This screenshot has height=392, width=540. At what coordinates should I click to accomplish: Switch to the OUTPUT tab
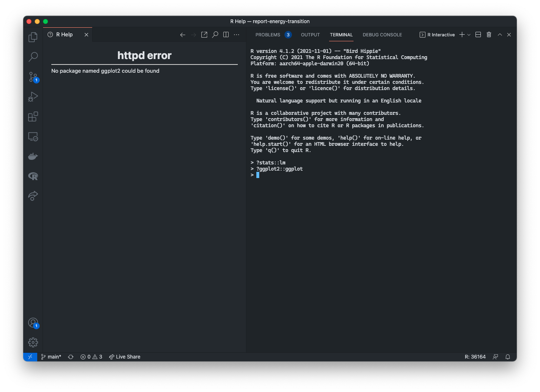click(x=310, y=35)
